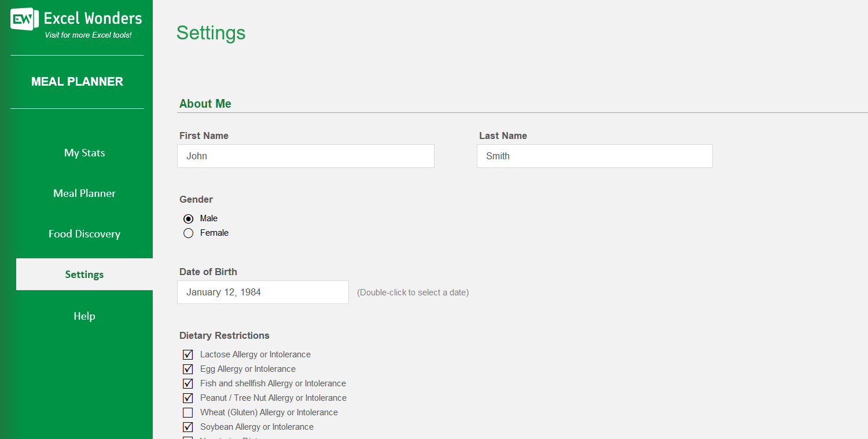Uncheck Peanut / Tree Nut Allergy option
This screenshot has width=868, height=439.
(188, 398)
